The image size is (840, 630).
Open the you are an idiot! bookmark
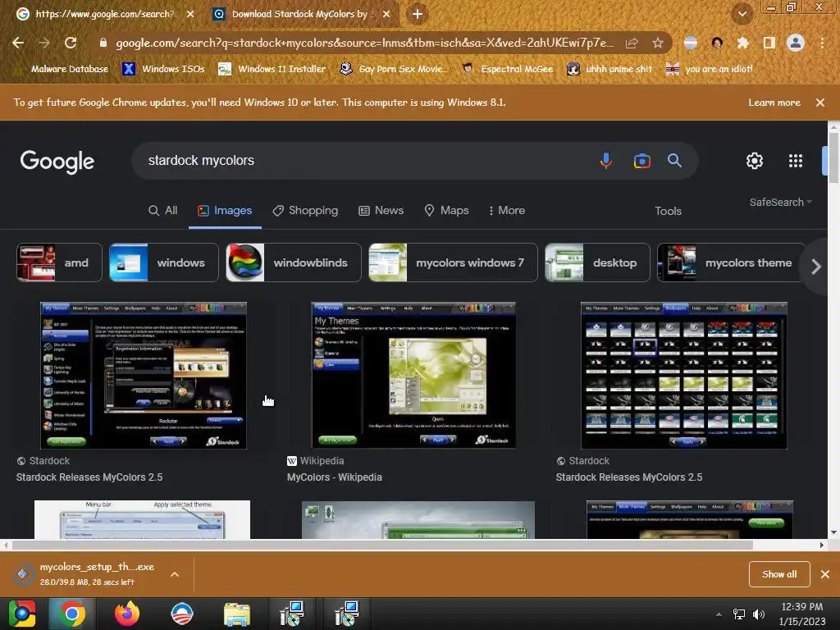point(709,69)
